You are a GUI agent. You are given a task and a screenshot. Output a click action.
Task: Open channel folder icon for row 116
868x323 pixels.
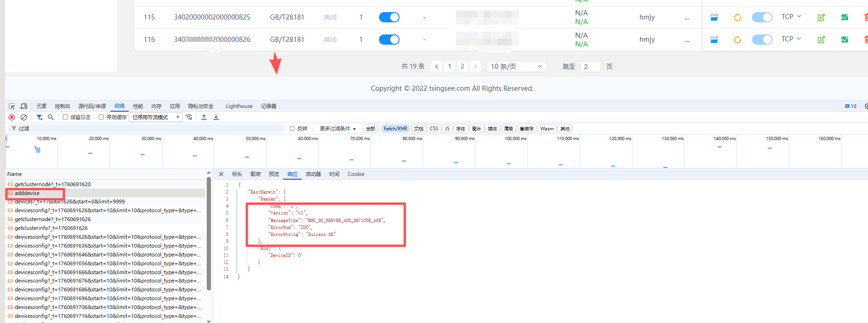[714, 40]
